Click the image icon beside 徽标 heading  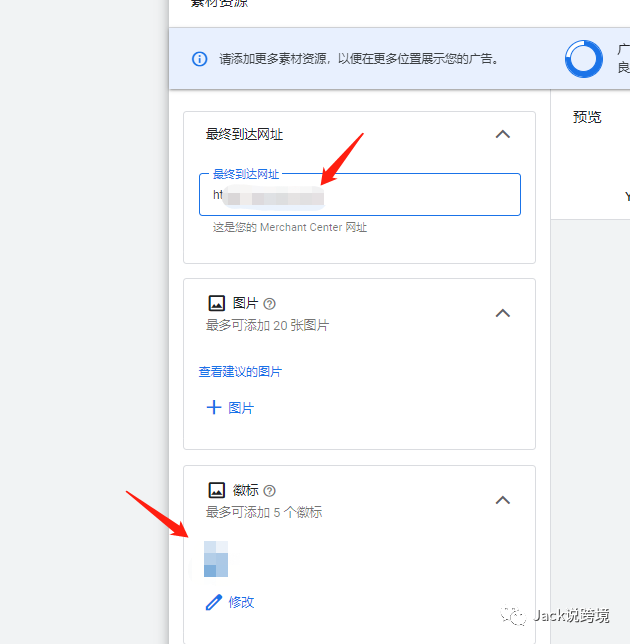pos(216,490)
